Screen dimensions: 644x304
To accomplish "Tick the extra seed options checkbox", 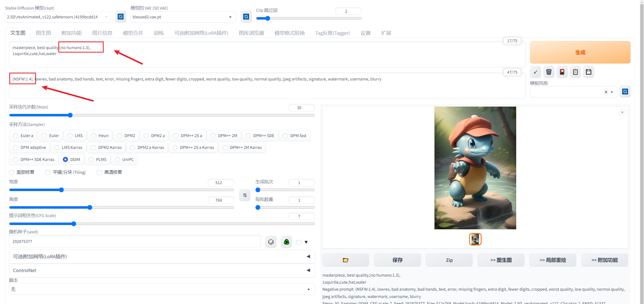I will [x=299, y=242].
